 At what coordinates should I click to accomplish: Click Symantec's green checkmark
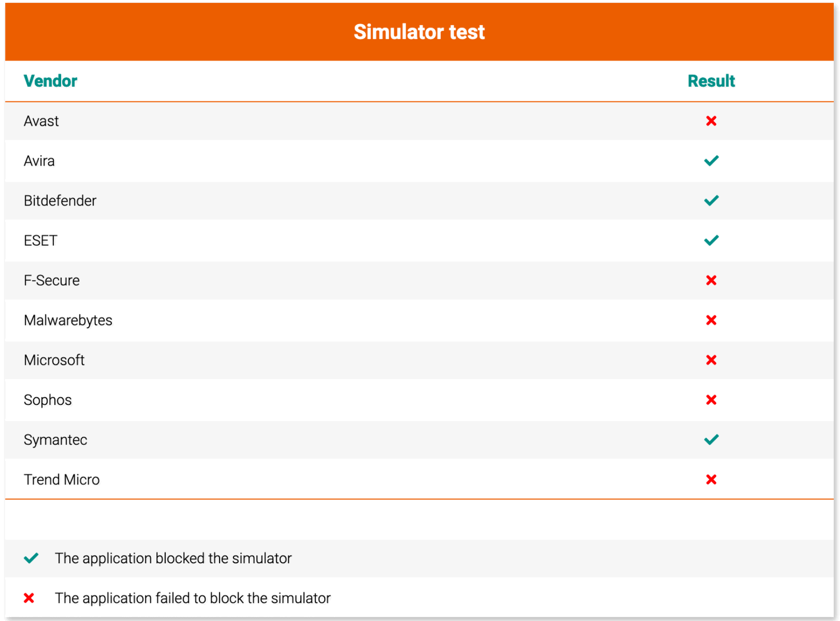pos(711,440)
